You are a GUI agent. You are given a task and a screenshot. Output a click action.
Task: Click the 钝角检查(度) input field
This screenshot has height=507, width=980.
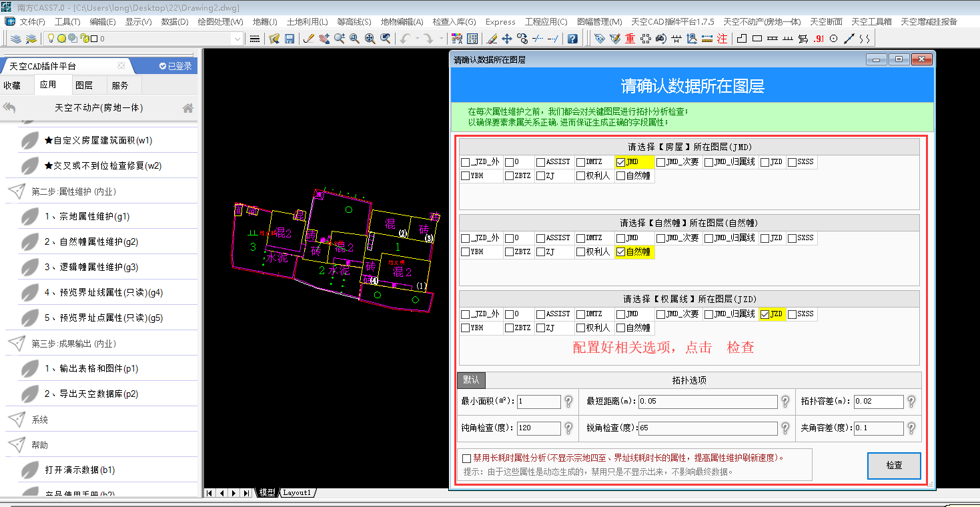click(538, 428)
